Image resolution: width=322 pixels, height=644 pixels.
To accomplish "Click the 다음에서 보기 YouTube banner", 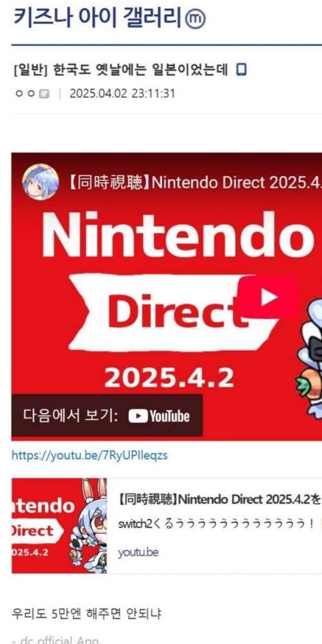I will pos(107,415).
